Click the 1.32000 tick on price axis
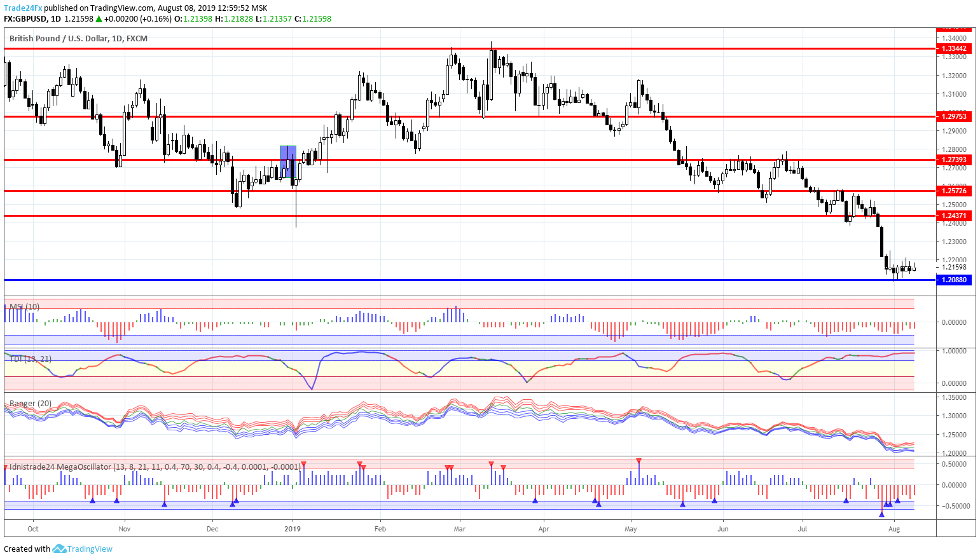The image size is (980, 560). pyautogui.click(x=954, y=76)
